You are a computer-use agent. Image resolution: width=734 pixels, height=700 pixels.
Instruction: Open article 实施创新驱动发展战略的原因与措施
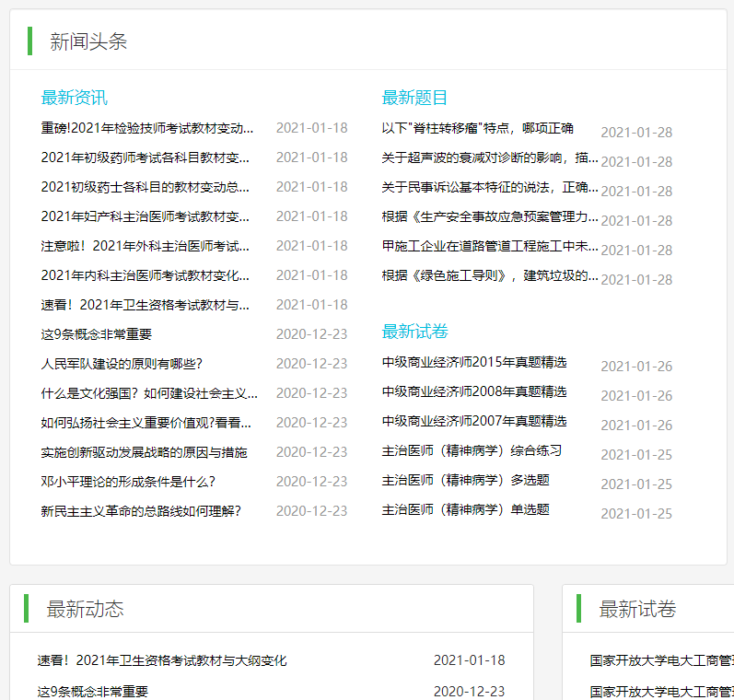(144, 452)
